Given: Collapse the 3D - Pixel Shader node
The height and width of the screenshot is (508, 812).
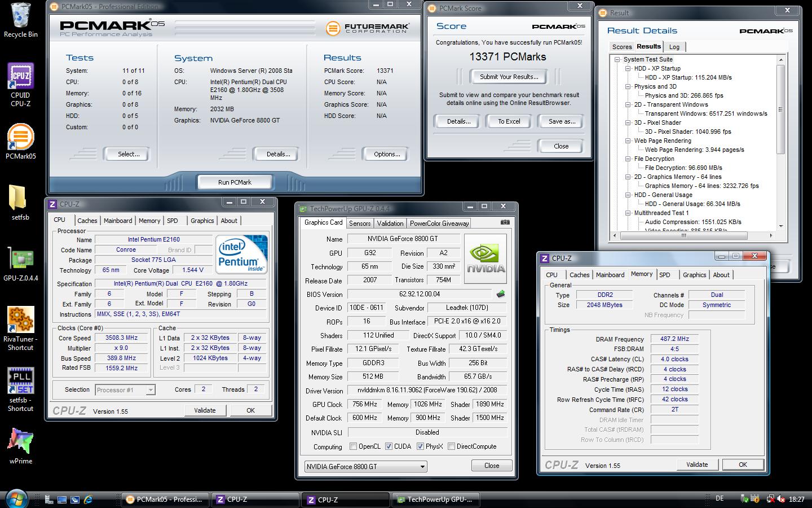Looking at the screenshot, I should 628,122.
